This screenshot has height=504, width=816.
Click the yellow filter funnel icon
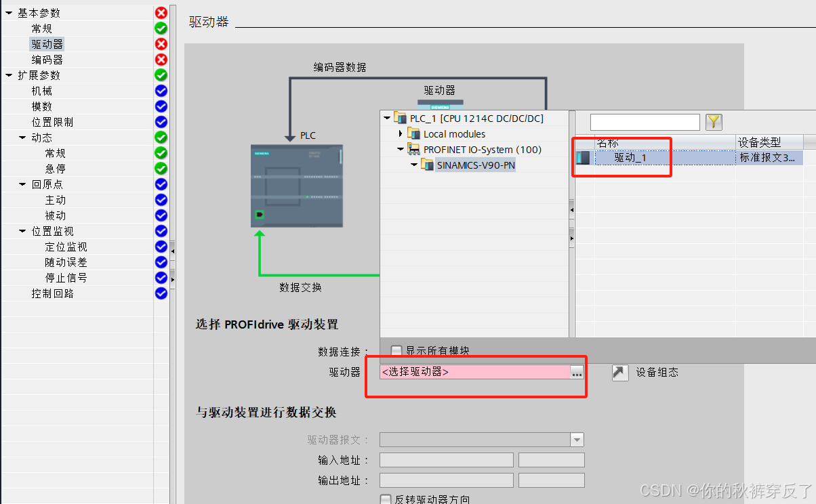pyautogui.click(x=714, y=122)
